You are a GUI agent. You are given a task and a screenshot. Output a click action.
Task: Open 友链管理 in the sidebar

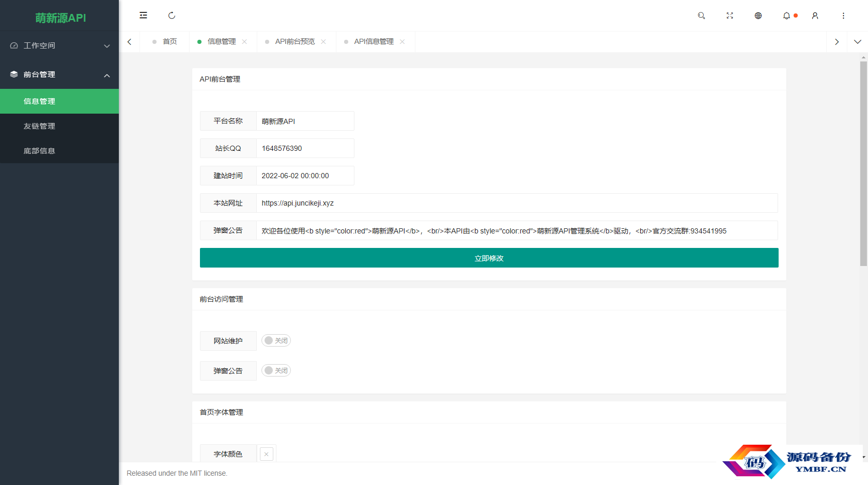[59, 126]
